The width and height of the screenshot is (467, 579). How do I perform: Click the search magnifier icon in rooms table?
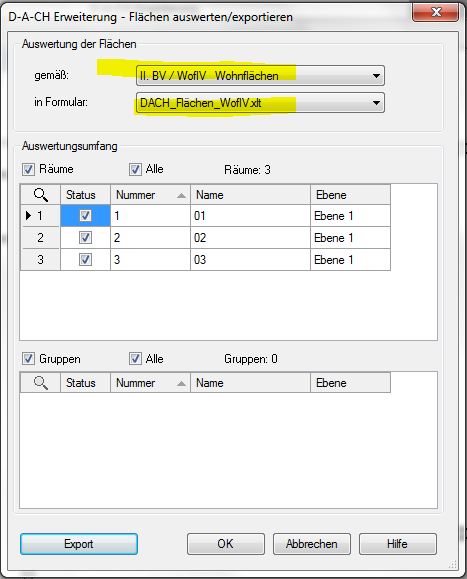coord(40,195)
